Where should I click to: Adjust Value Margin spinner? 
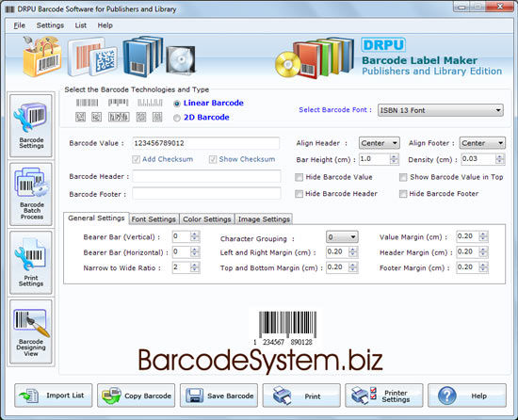483,236
